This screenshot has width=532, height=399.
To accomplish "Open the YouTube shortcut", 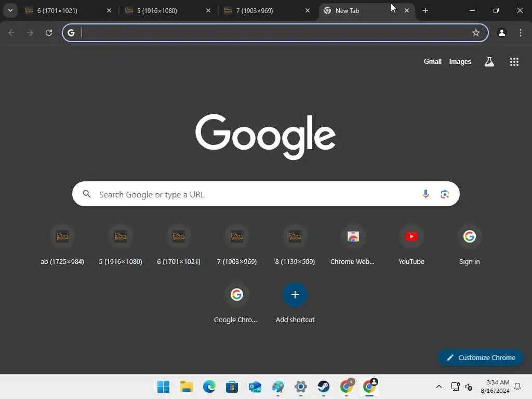I will [411, 245].
